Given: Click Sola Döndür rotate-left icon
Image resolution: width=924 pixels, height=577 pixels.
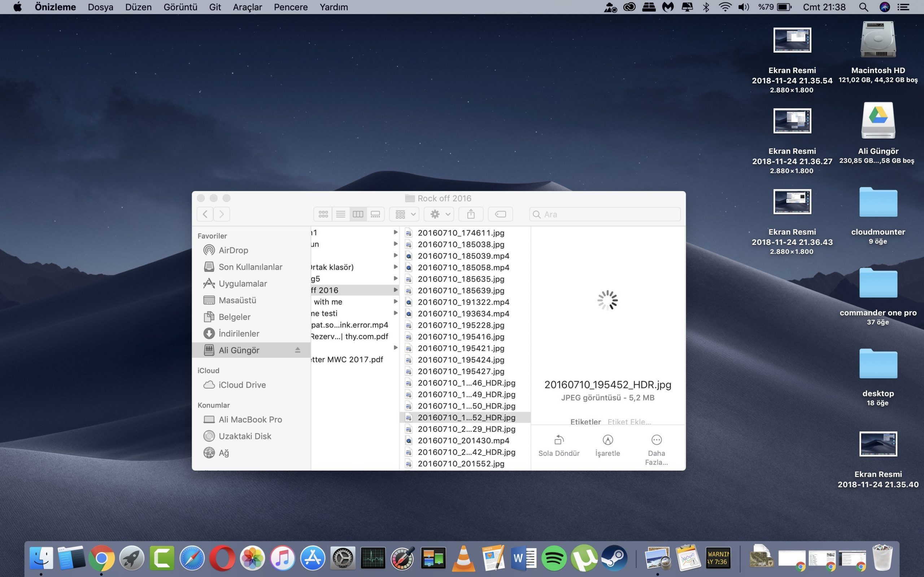Looking at the screenshot, I should click(559, 440).
